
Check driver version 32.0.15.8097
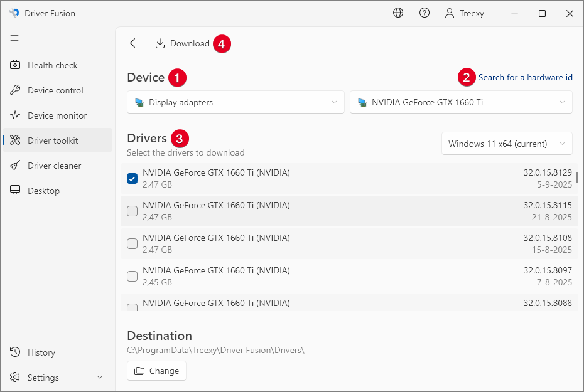point(132,277)
